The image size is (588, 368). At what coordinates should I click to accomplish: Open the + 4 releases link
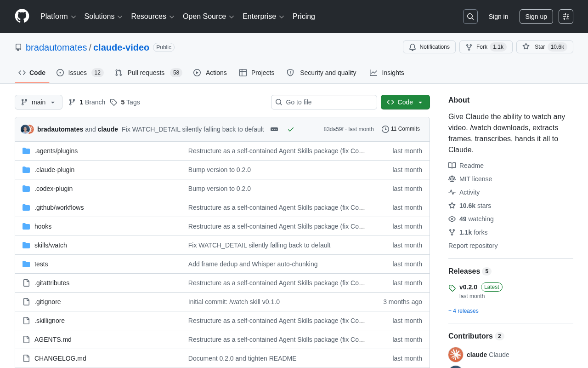pos(464,311)
